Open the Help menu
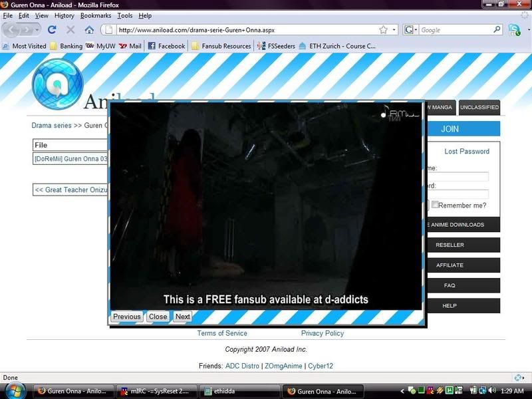532x399 pixels. point(145,15)
